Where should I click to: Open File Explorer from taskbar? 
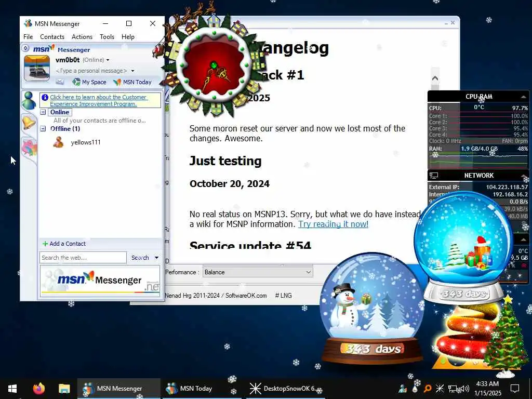tap(64, 389)
